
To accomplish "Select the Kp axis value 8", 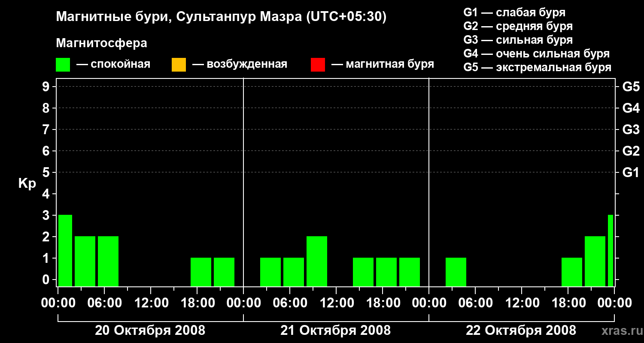I will pyautogui.click(x=47, y=108).
